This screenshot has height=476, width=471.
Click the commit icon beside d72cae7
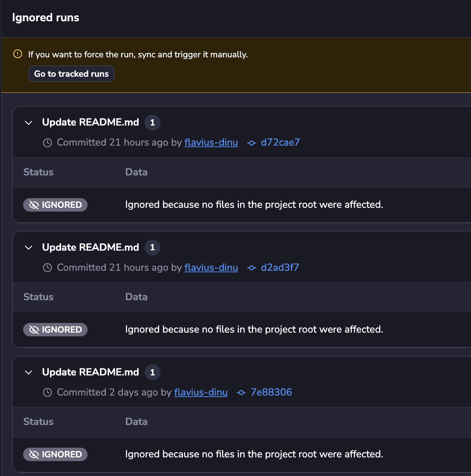point(252,143)
